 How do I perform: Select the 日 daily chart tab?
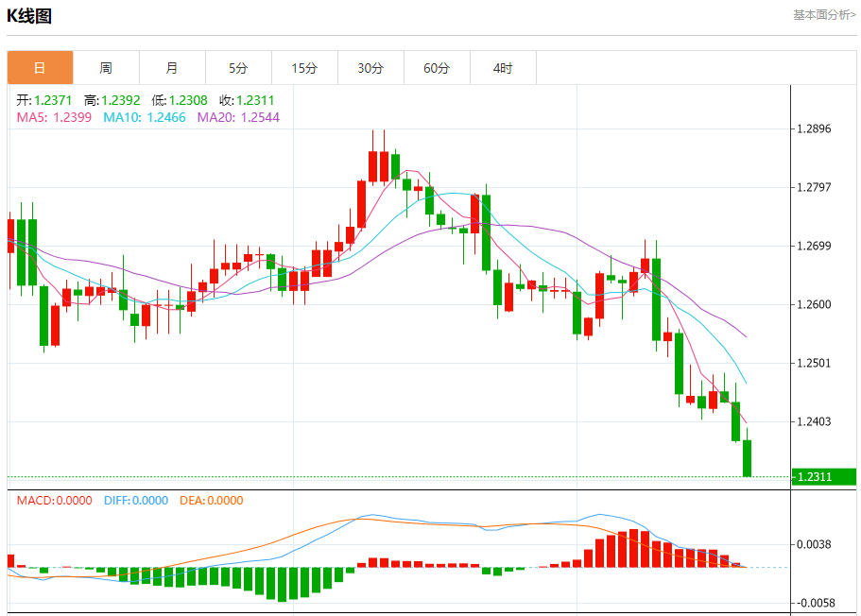pos(40,68)
